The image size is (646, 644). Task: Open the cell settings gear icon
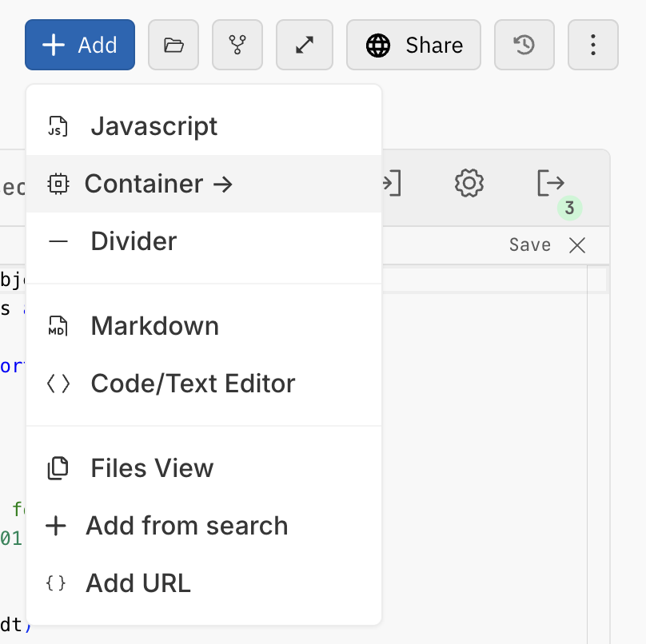pyautogui.click(x=469, y=183)
